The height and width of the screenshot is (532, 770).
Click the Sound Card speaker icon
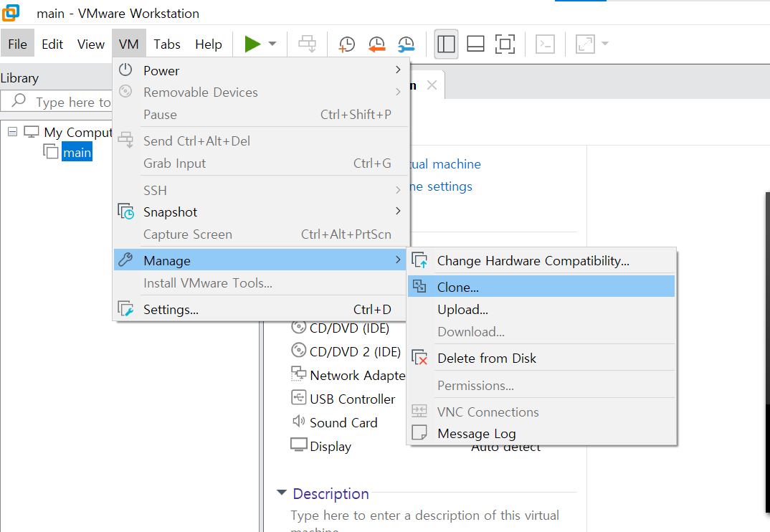(298, 421)
